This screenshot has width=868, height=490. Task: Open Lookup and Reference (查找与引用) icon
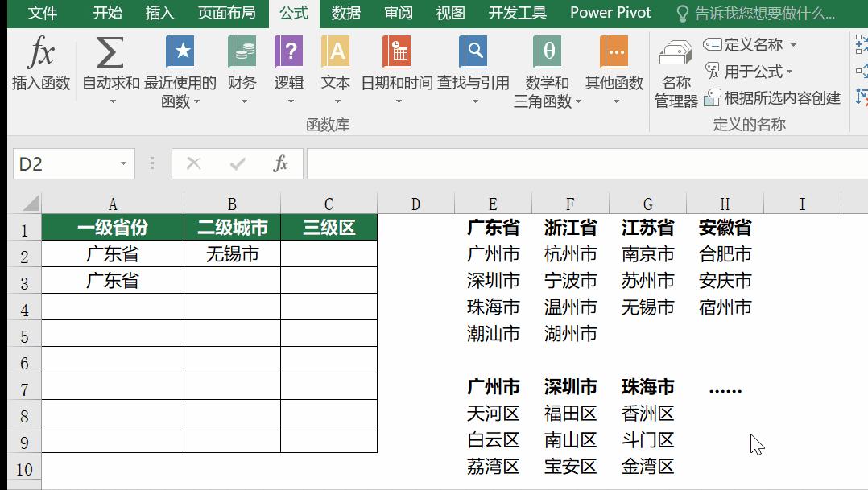click(x=473, y=51)
